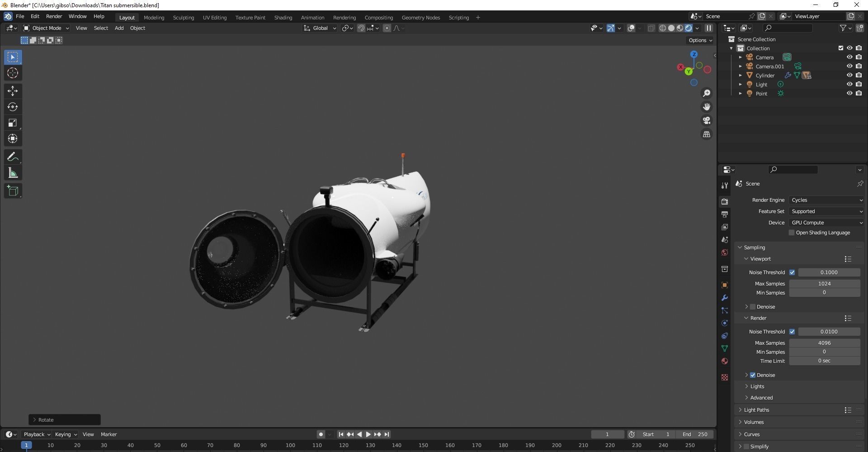Switch to rendered viewport shading
This screenshot has width=868, height=452.
coord(689,28)
